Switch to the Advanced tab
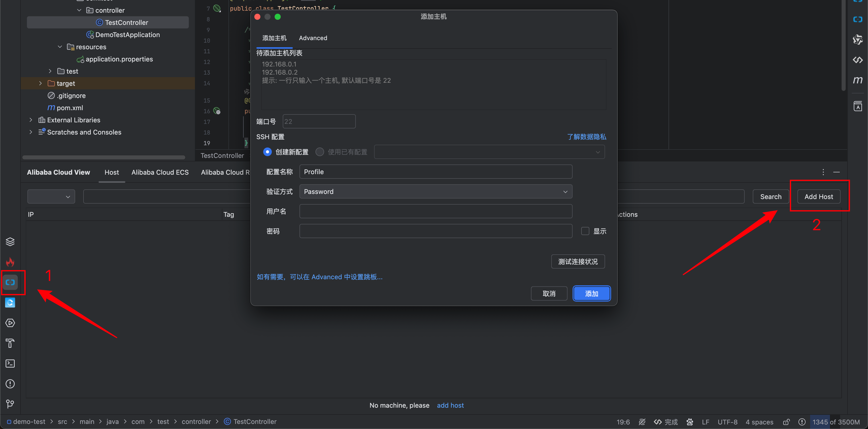 click(313, 38)
